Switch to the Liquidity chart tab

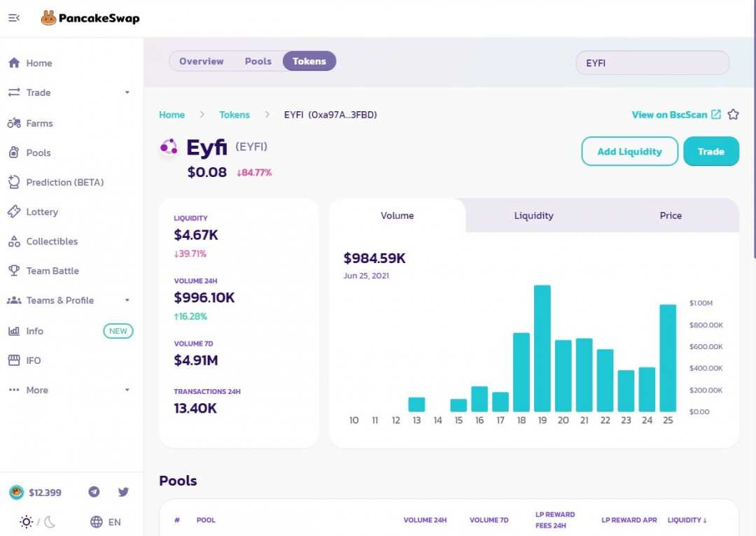(x=533, y=216)
